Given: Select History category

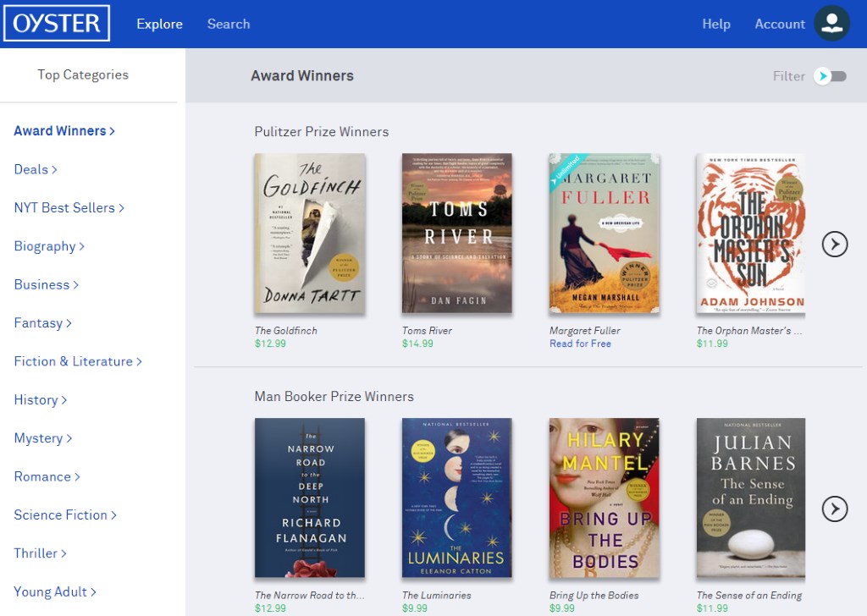Looking at the screenshot, I should click(41, 399).
